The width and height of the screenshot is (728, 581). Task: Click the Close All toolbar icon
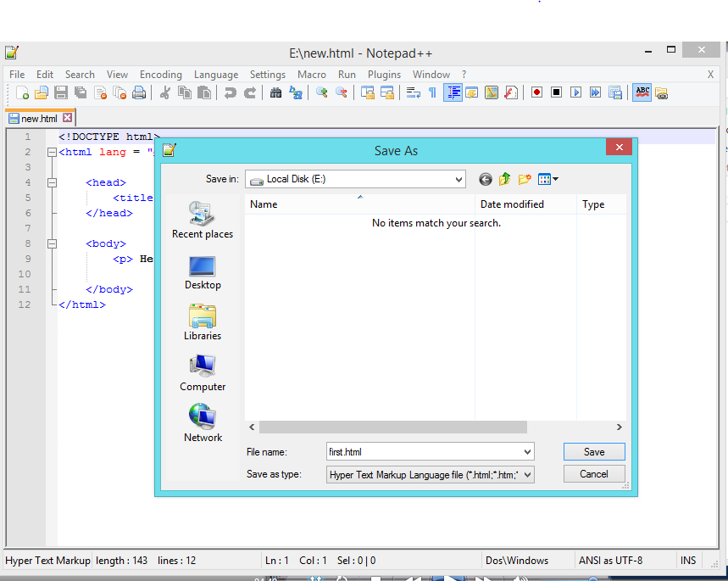coord(119,93)
